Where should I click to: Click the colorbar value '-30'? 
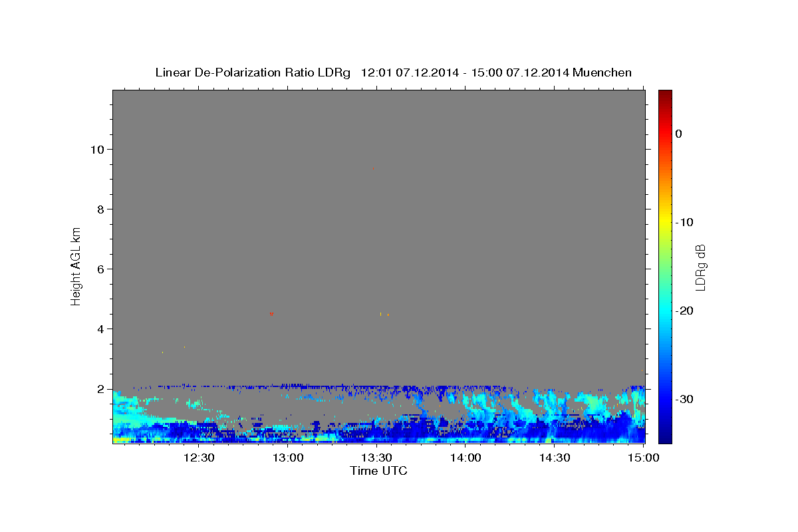(x=686, y=399)
